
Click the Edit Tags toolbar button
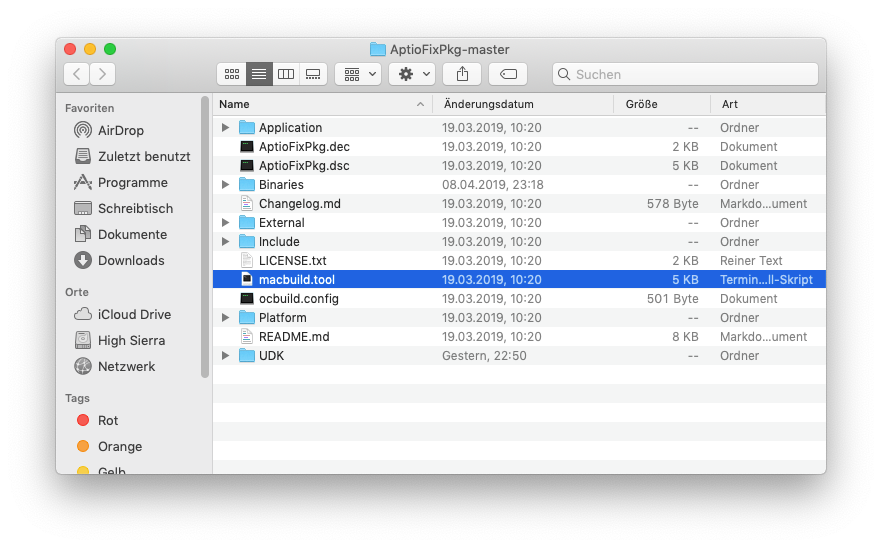(508, 74)
